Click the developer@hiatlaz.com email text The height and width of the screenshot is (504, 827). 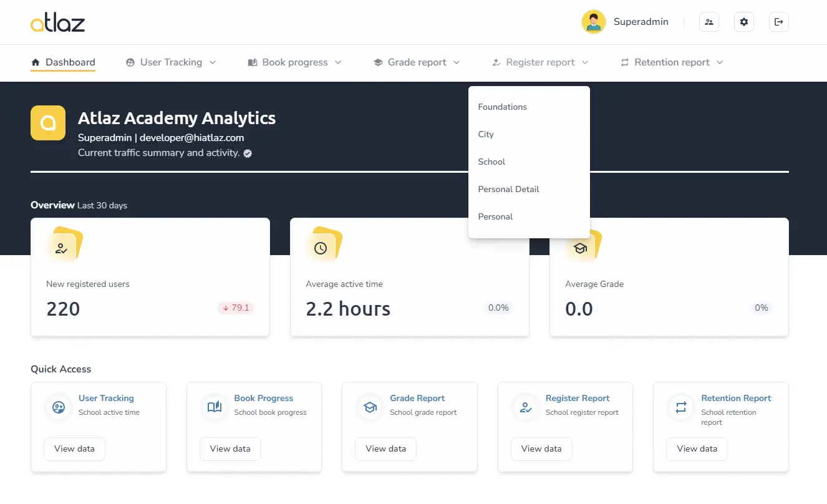[191, 138]
